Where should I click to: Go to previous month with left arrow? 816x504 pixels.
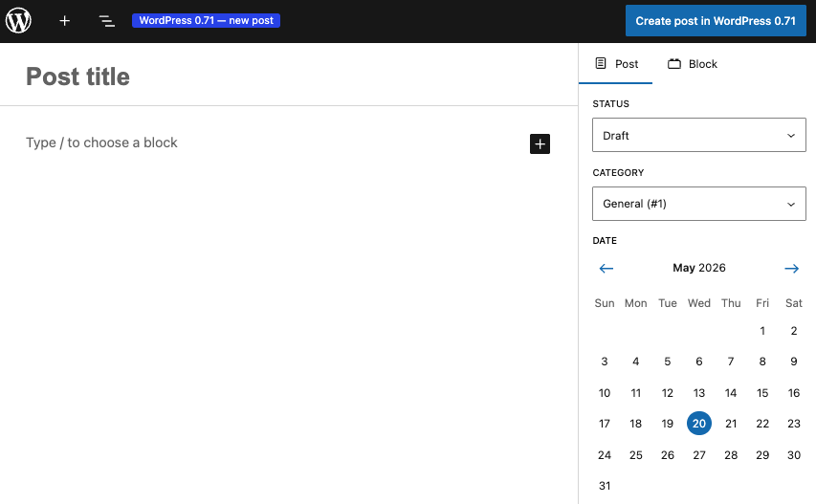click(606, 269)
